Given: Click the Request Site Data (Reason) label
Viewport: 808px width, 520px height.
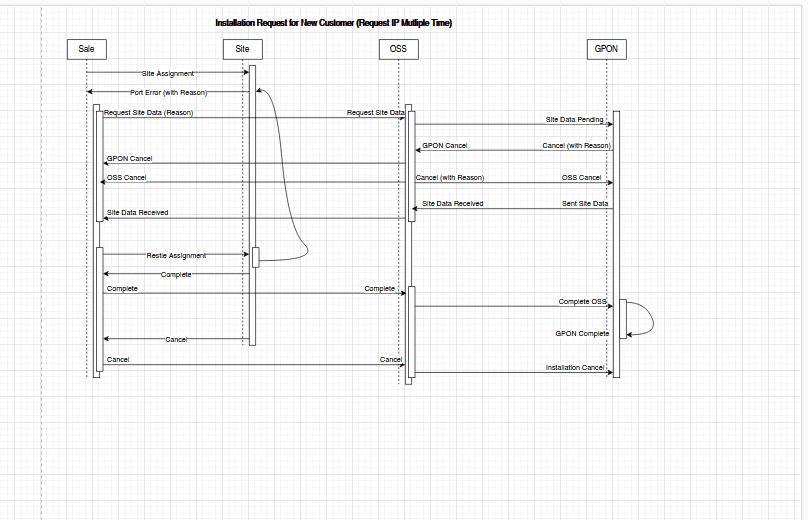Looking at the screenshot, I should pyautogui.click(x=148, y=112).
